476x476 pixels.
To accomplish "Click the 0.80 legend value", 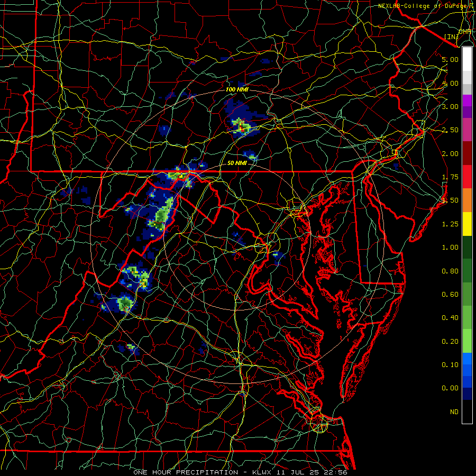I will [450, 271].
